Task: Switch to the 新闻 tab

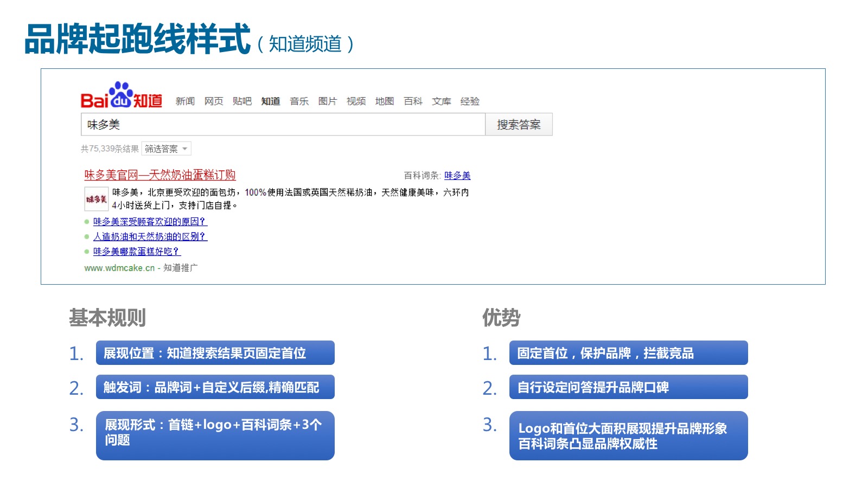Action: [x=185, y=101]
